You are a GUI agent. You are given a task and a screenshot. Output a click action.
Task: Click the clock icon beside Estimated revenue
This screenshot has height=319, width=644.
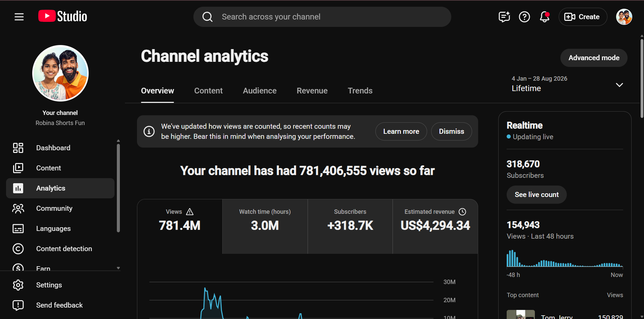pyautogui.click(x=462, y=212)
